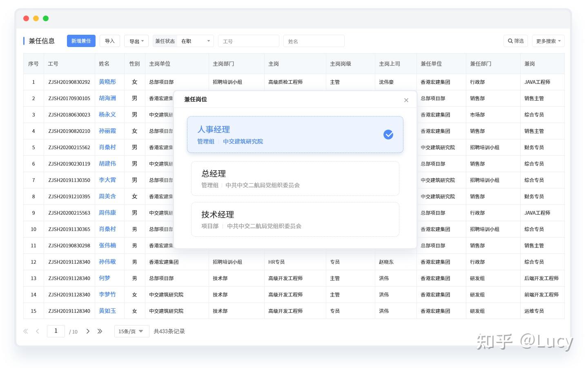Viewport: 588px width, 368px height.
Task: Focus the 工号 search field
Action: pos(249,41)
